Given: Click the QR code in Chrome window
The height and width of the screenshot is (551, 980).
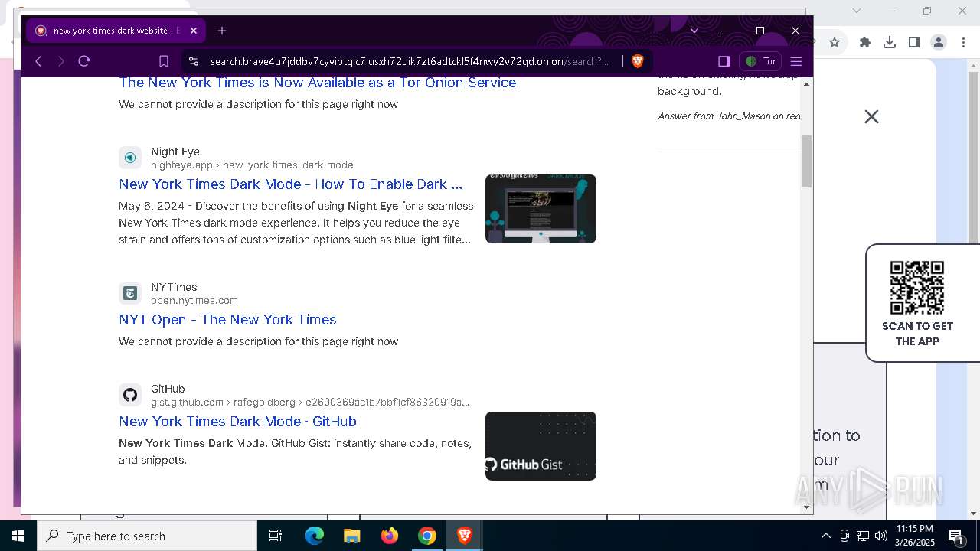Looking at the screenshot, I should [917, 288].
